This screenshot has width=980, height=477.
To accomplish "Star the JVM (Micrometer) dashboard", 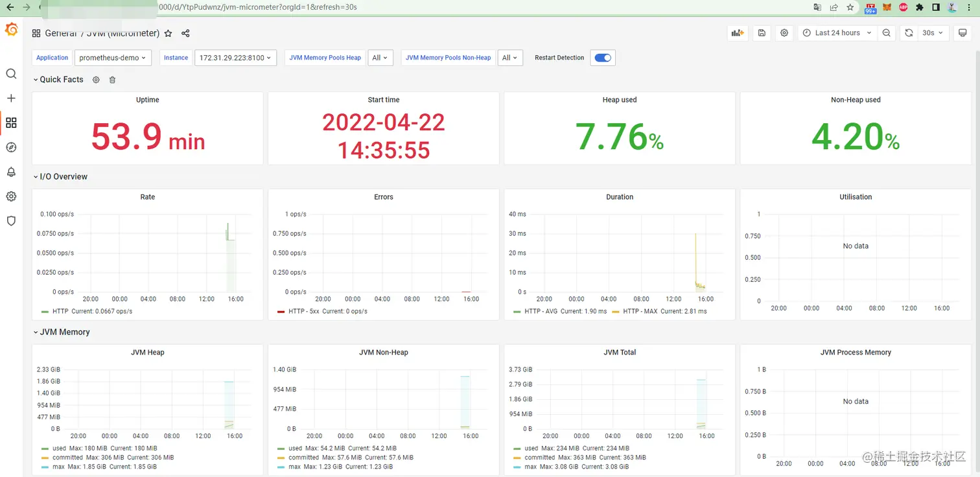I will (168, 33).
